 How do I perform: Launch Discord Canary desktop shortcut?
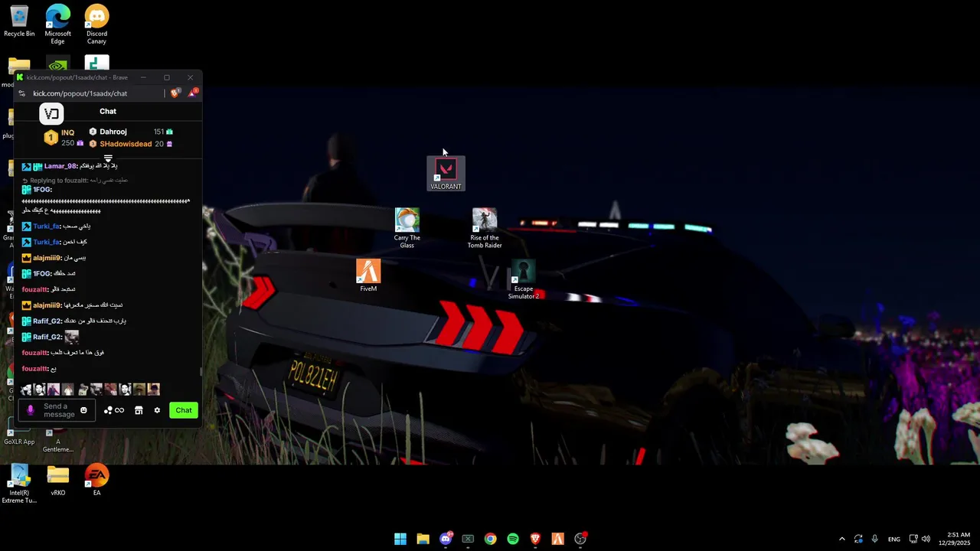coord(96,24)
